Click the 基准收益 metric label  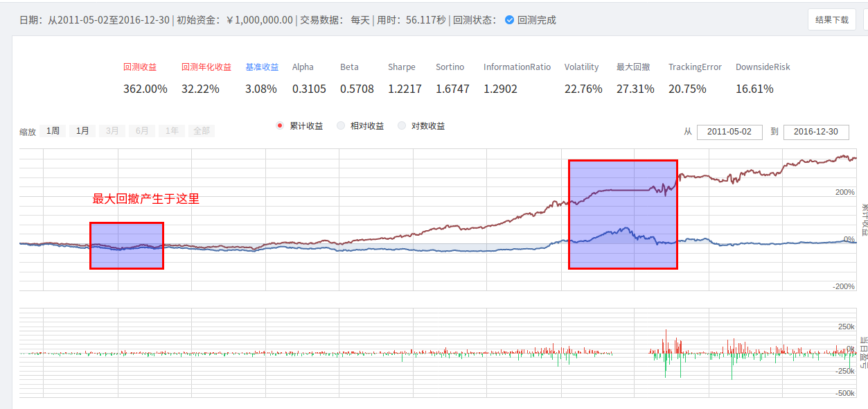pyautogui.click(x=262, y=67)
